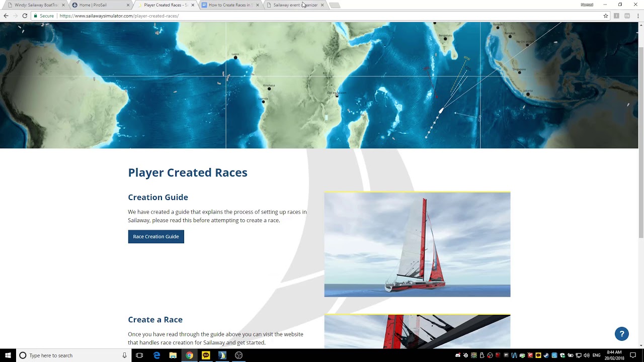The height and width of the screenshot is (362, 644).
Task: Launch Microsoft Edge from the taskbar
Action: pyautogui.click(x=156, y=355)
